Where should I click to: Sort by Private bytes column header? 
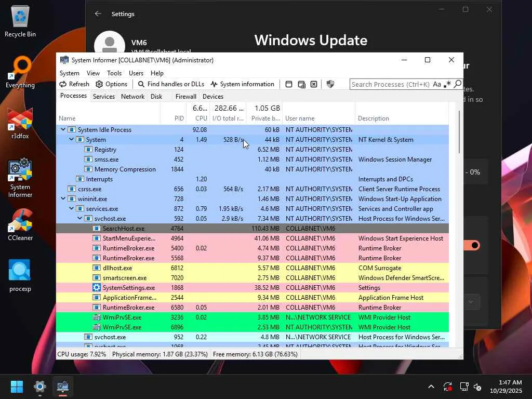pos(265,118)
